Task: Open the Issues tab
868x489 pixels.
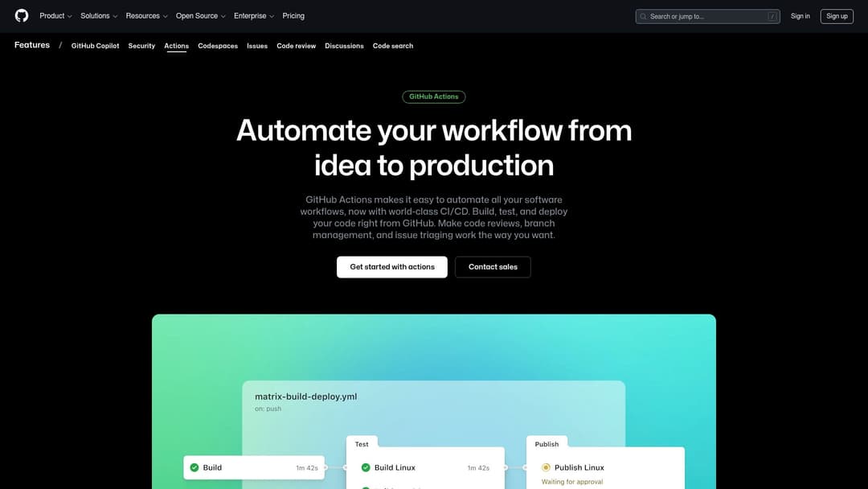Action: point(257,46)
